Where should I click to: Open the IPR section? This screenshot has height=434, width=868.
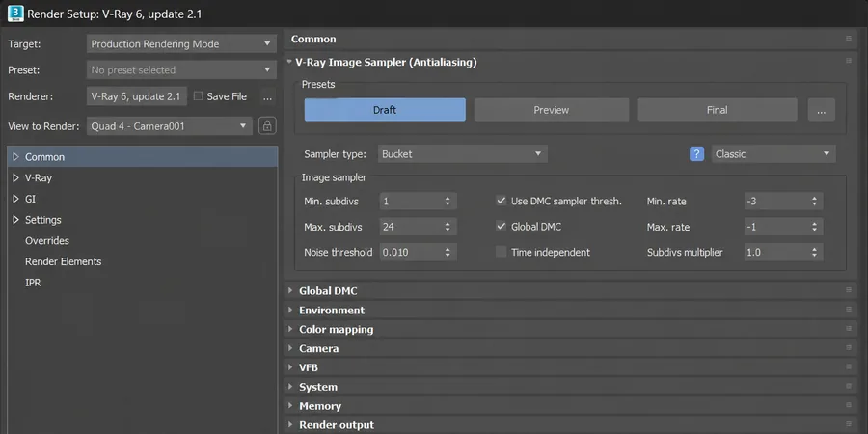33,283
